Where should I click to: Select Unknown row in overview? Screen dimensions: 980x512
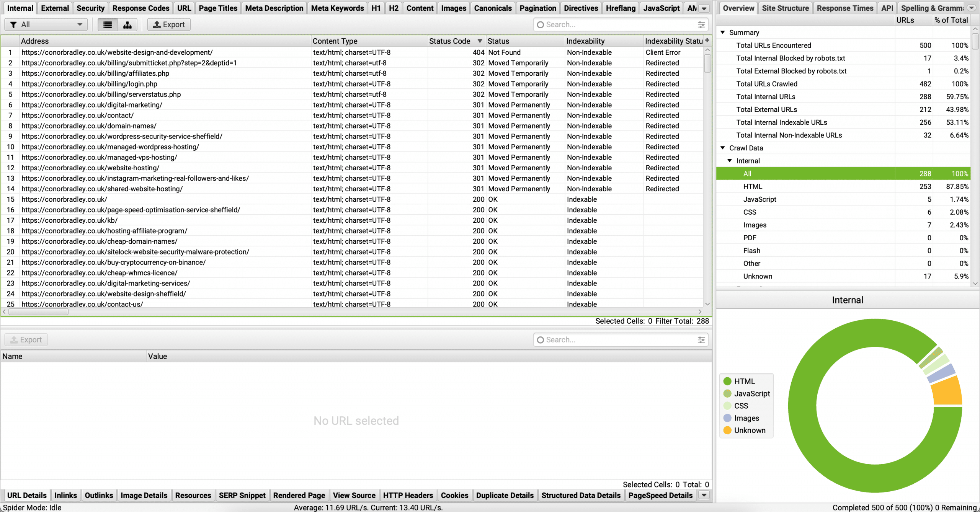tap(844, 276)
